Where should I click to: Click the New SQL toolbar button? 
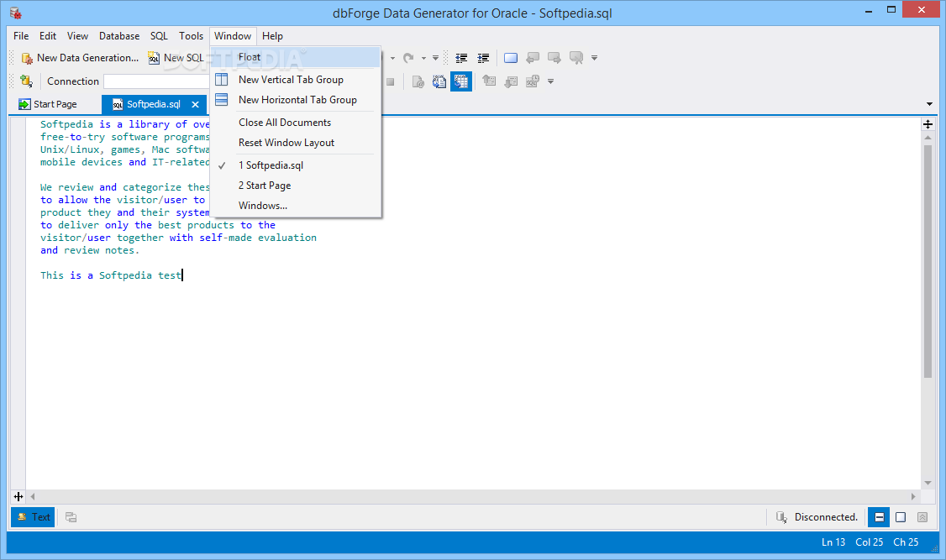point(176,58)
